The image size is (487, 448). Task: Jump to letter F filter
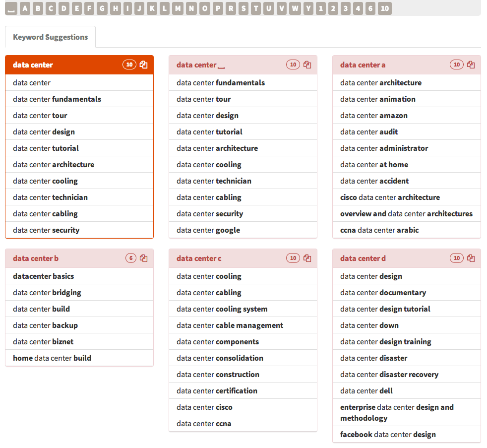(89, 8)
